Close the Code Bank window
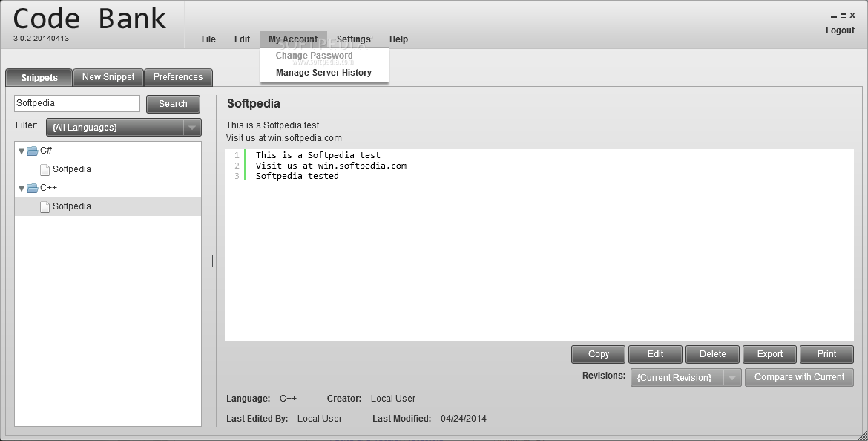The image size is (868, 441). point(852,16)
